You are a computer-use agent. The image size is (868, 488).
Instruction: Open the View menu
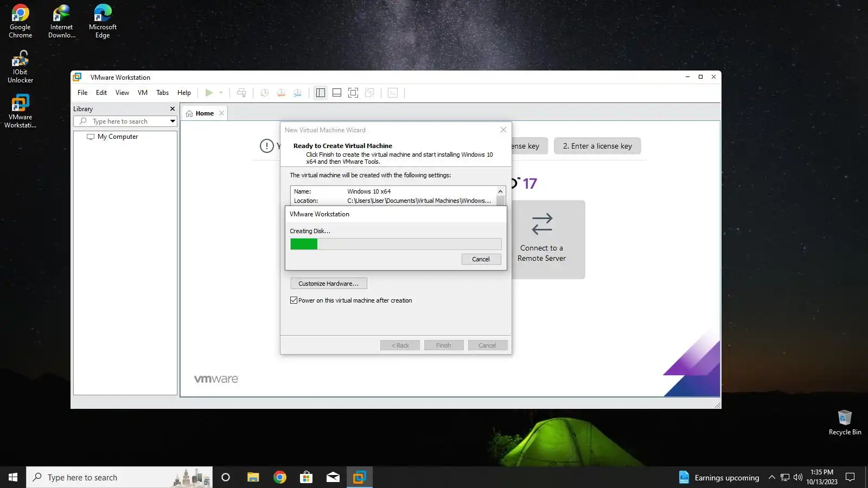coord(122,93)
